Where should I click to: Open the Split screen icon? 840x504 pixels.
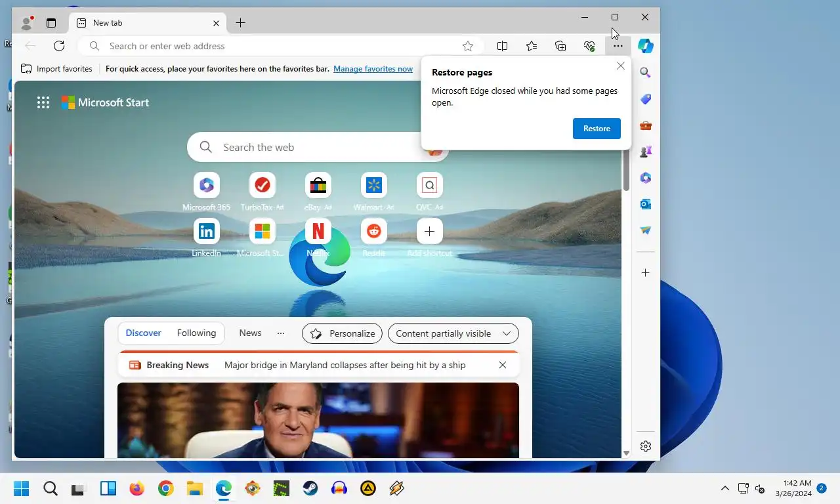pyautogui.click(x=502, y=46)
